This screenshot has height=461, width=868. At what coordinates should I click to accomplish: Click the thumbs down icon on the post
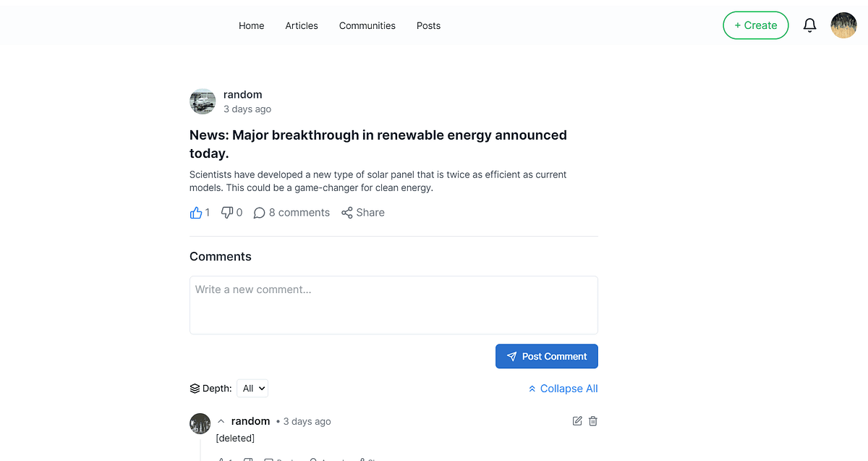click(228, 212)
